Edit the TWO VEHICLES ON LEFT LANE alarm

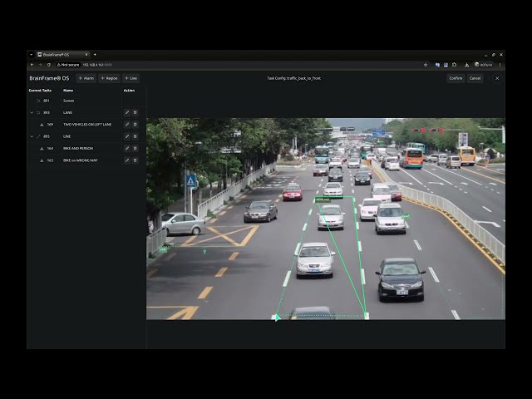click(x=127, y=125)
